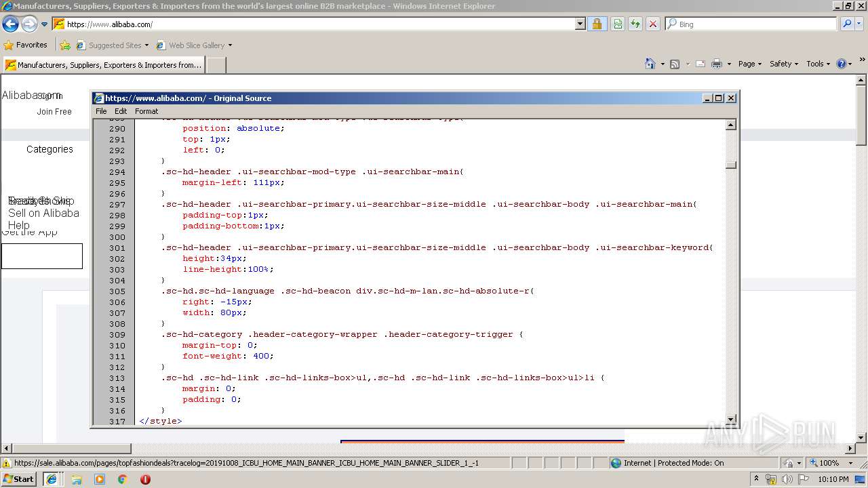Click the volume speaker tray icon
Viewport: 868px width, 488px height.
click(x=787, y=479)
